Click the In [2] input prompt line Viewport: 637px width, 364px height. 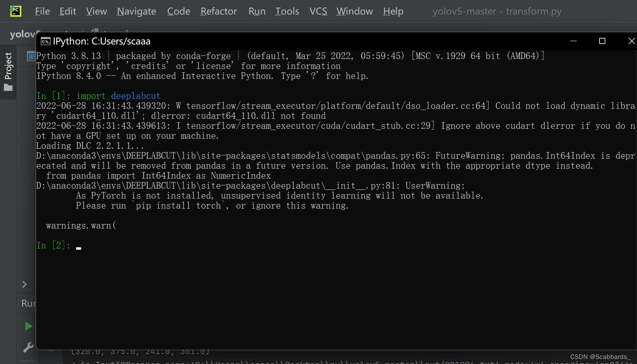tap(59, 246)
